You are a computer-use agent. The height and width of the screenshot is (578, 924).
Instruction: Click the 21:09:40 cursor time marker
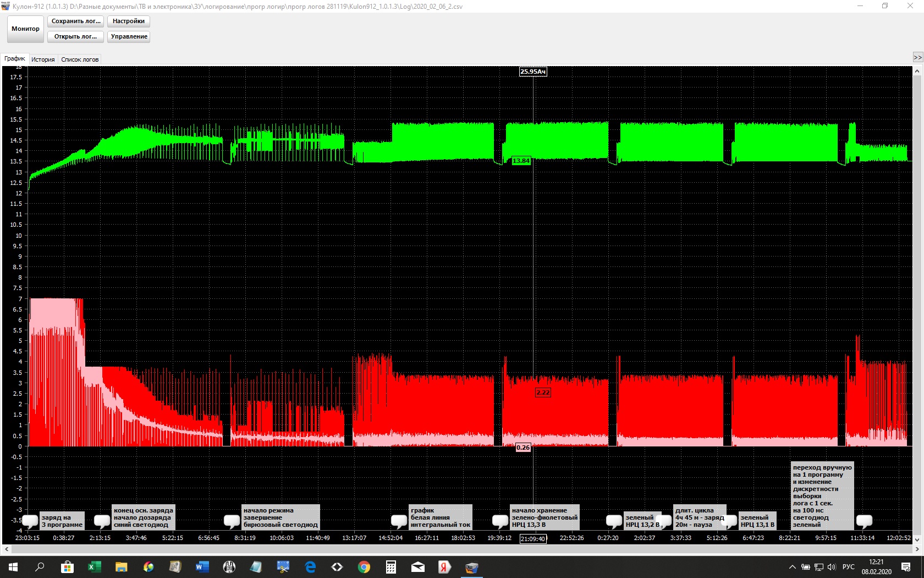(x=533, y=539)
